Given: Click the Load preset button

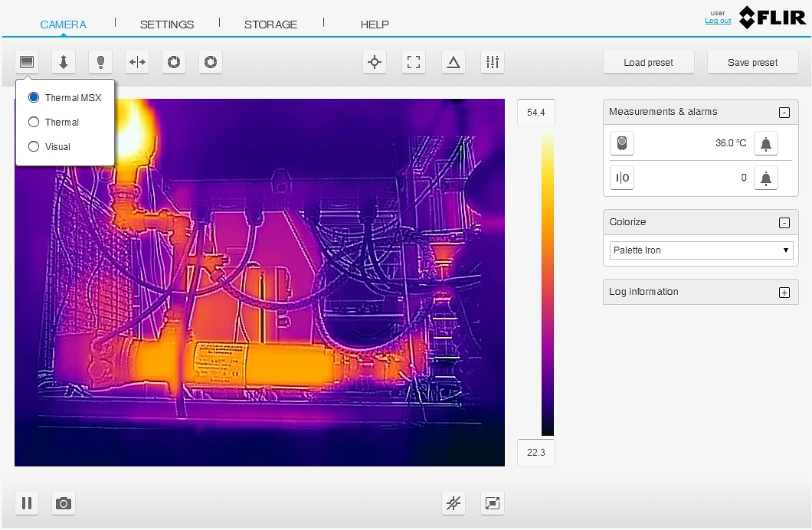Looking at the screenshot, I should point(648,63).
